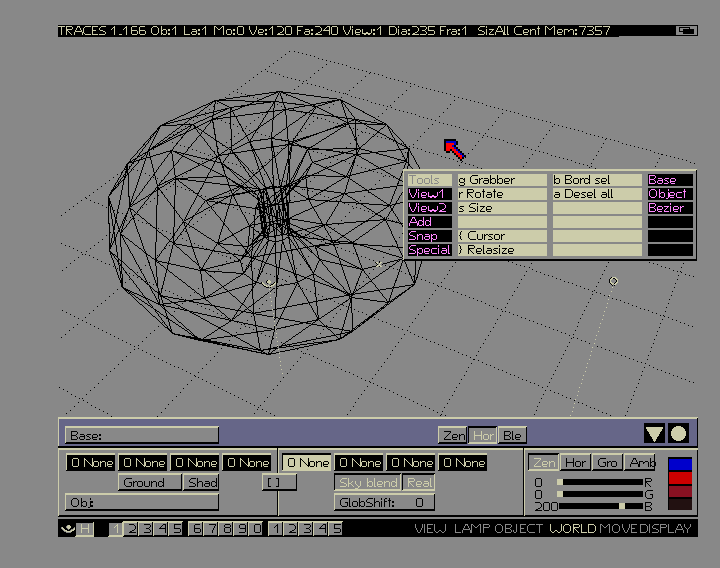Open '0 None' slot directly above Ground button
720x568 pixels.
143,462
